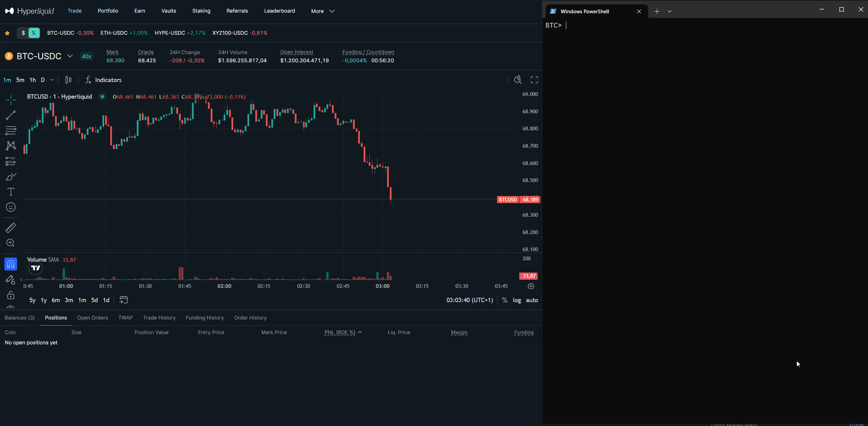Select the ruler measurement tool
Image resolution: width=868 pixels, height=426 pixels.
click(x=11, y=228)
